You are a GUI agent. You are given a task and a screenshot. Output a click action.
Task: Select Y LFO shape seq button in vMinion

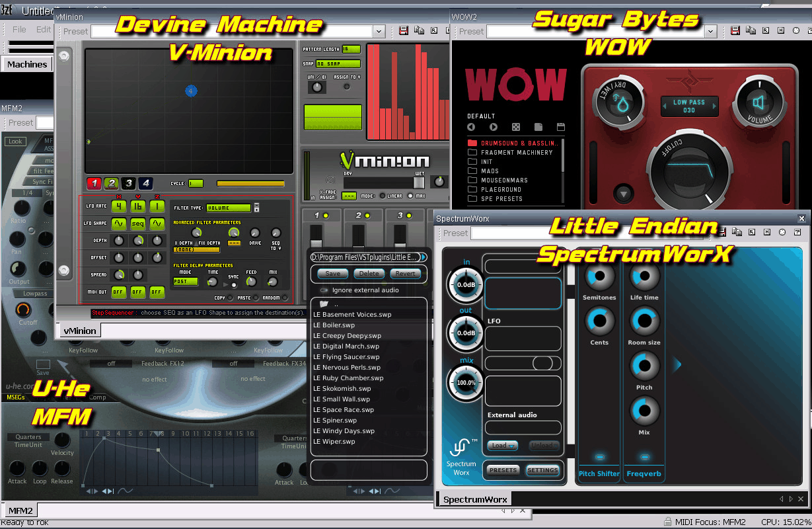[137, 224]
